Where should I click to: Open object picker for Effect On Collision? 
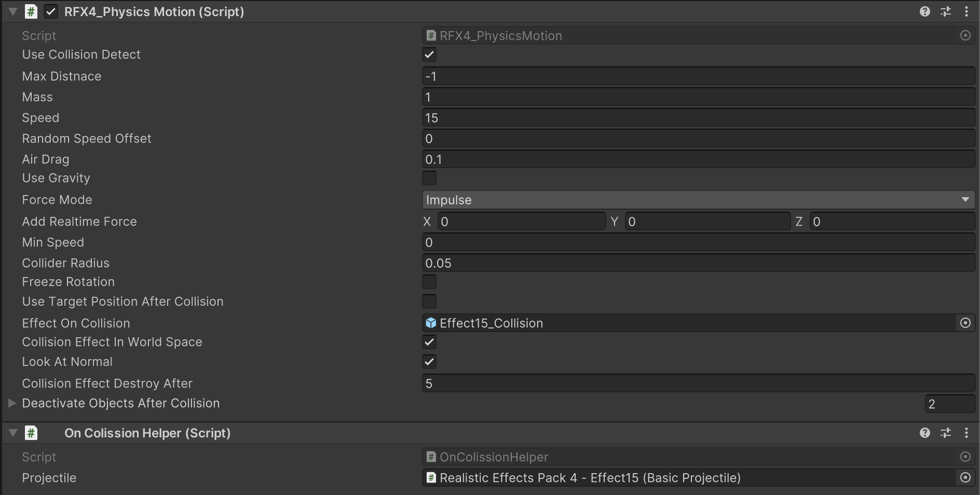coord(965,323)
